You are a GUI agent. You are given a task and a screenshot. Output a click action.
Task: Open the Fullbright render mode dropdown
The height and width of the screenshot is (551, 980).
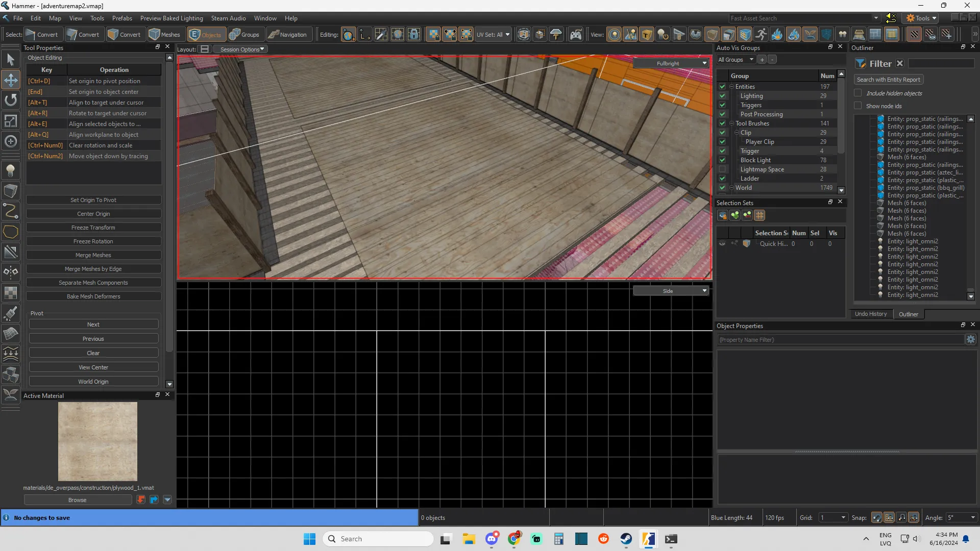671,63
